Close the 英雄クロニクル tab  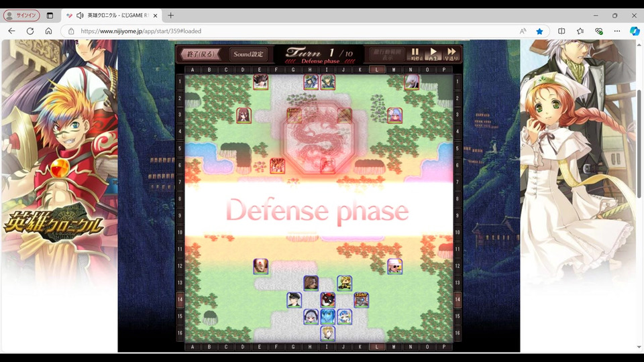pyautogui.click(x=155, y=15)
